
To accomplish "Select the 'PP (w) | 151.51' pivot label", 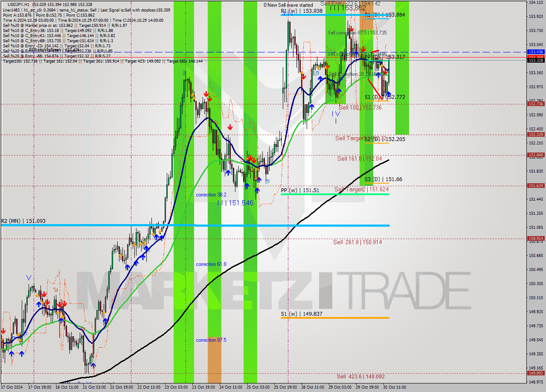I will click(300, 190).
